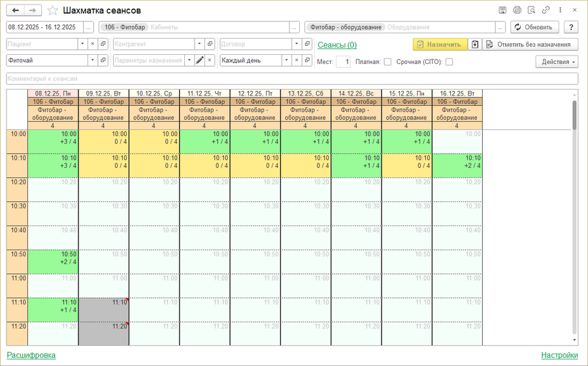
Task: Enable the Платная checkbox
Action: point(387,61)
